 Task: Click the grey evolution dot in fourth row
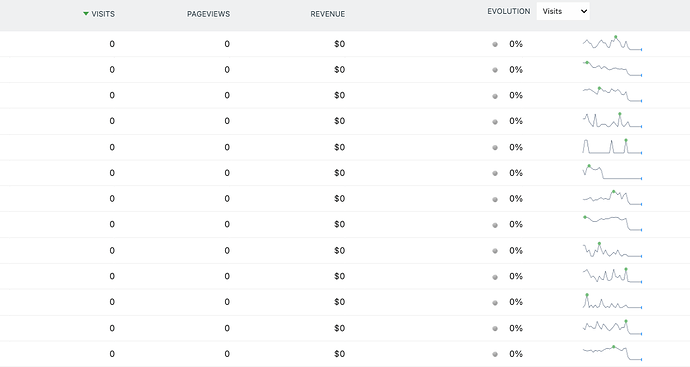click(x=495, y=122)
